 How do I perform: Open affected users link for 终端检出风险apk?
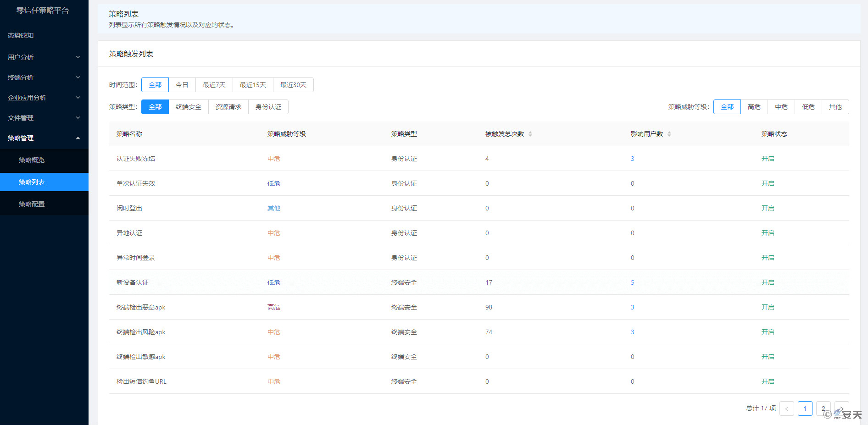632,332
